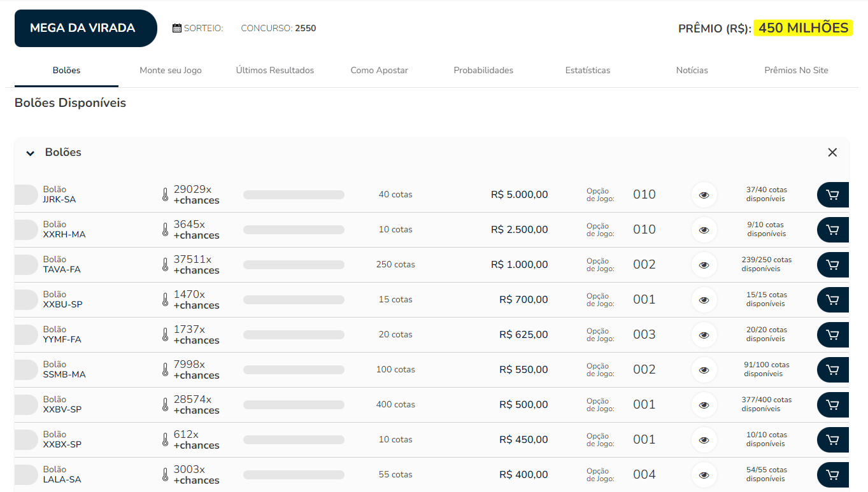Screen dimensions: 868x492
Task: Click thermometer icon beside 37511x chances
Action: click(165, 265)
